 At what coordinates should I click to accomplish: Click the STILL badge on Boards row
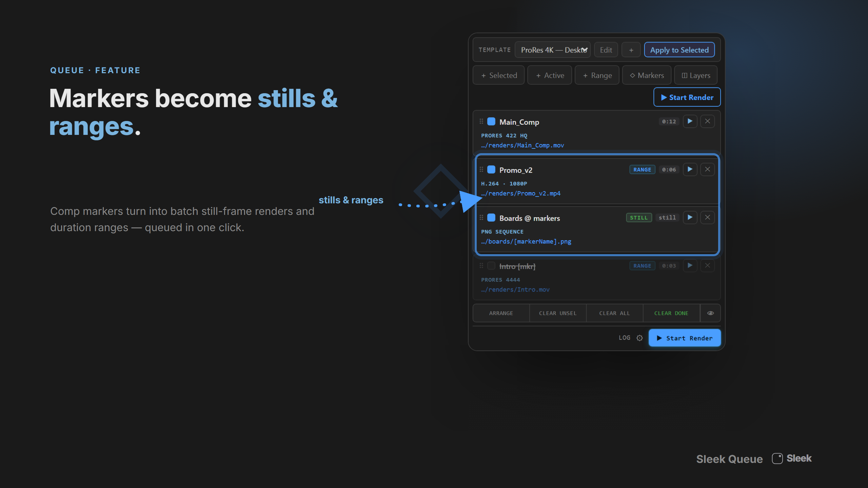point(639,218)
